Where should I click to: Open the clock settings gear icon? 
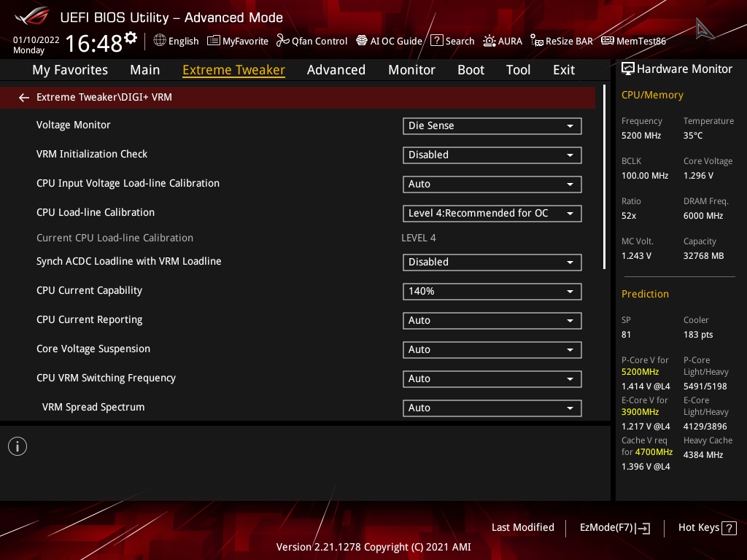pos(131,38)
